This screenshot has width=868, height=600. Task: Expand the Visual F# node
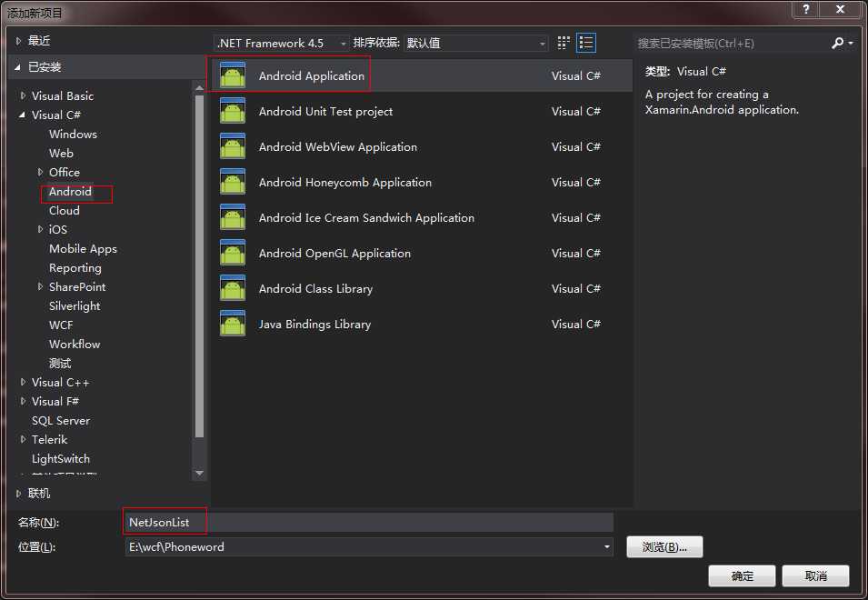point(23,401)
